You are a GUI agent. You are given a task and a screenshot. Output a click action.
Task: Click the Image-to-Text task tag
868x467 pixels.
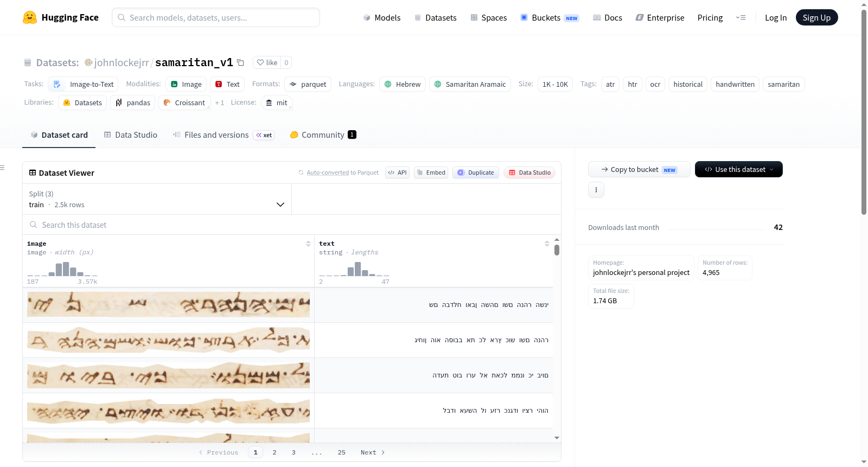[x=84, y=84]
